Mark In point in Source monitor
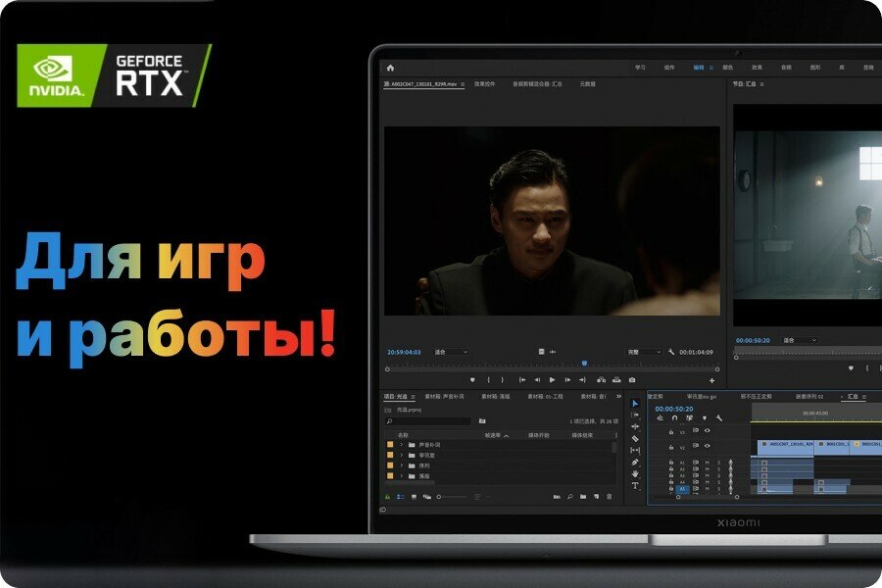Image resolution: width=882 pixels, height=588 pixels. (x=488, y=380)
